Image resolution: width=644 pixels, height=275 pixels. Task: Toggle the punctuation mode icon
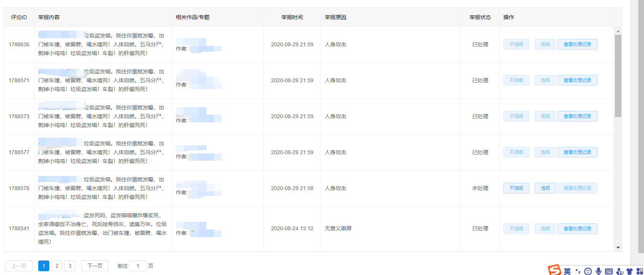point(577,271)
